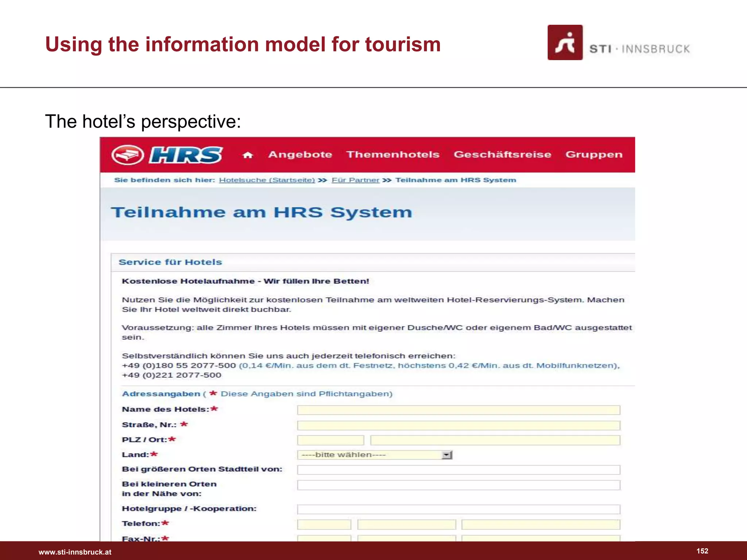Open the Themenhotels menu item
The width and height of the screenshot is (747, 560).
tap(393, 155)
